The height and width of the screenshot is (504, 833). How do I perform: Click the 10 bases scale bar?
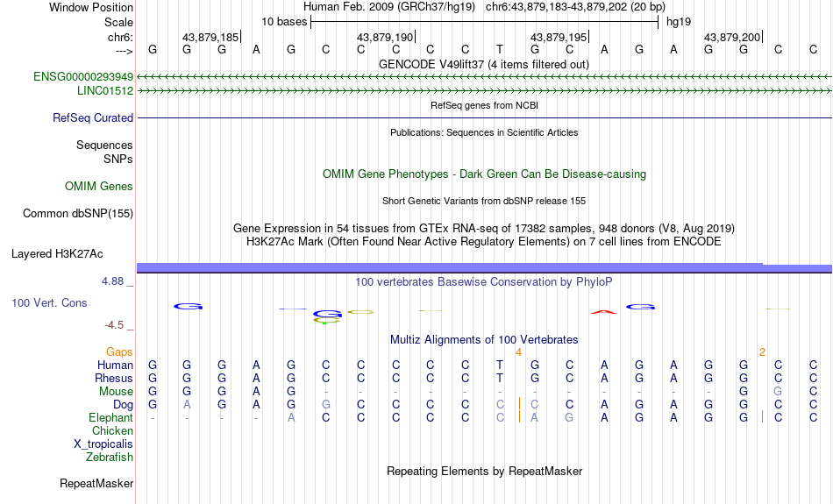pos(485,22)
